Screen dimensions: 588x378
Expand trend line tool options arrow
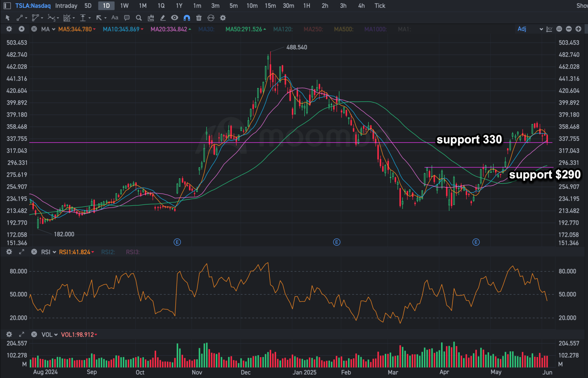pos(26,18)
